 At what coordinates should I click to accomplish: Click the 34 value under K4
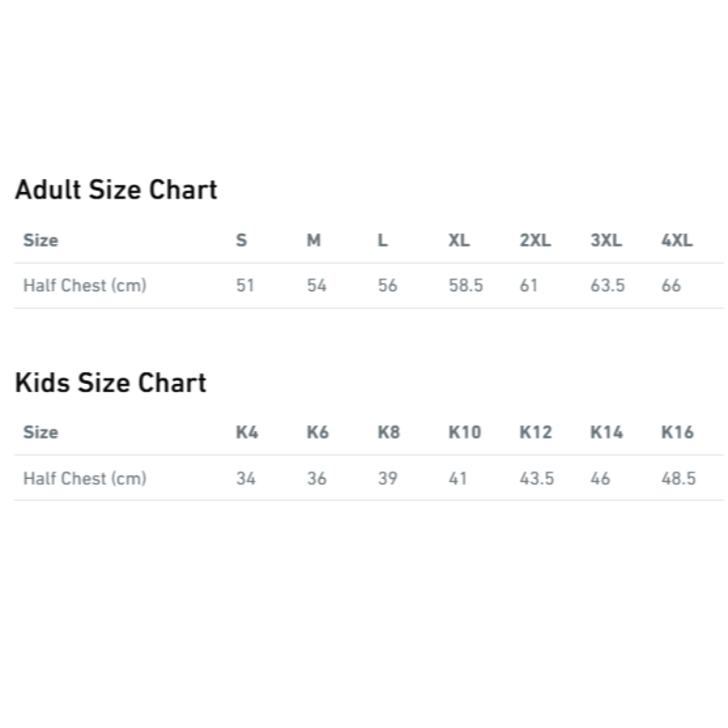pyautogui.click(x=246, y=479)
